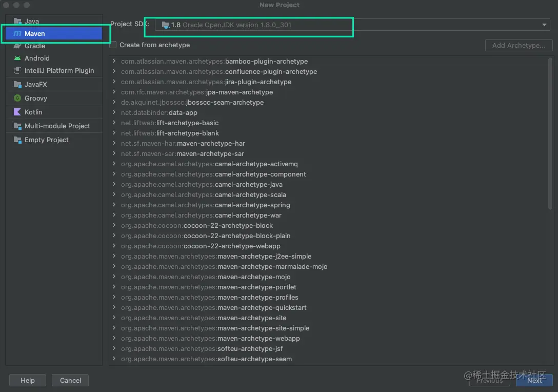This screenshot has width=558, height=392.
Task: Click the archetype list vertical scrollbar
Action: pyautogui.click(x=550, y=133)
